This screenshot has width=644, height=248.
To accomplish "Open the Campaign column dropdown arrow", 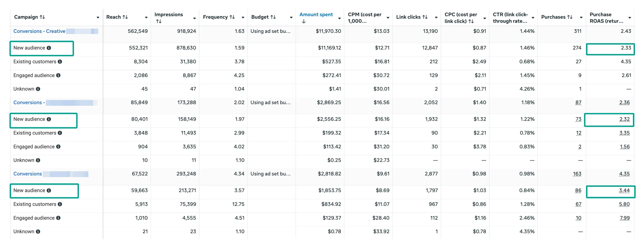I will [x=98, y=18].
